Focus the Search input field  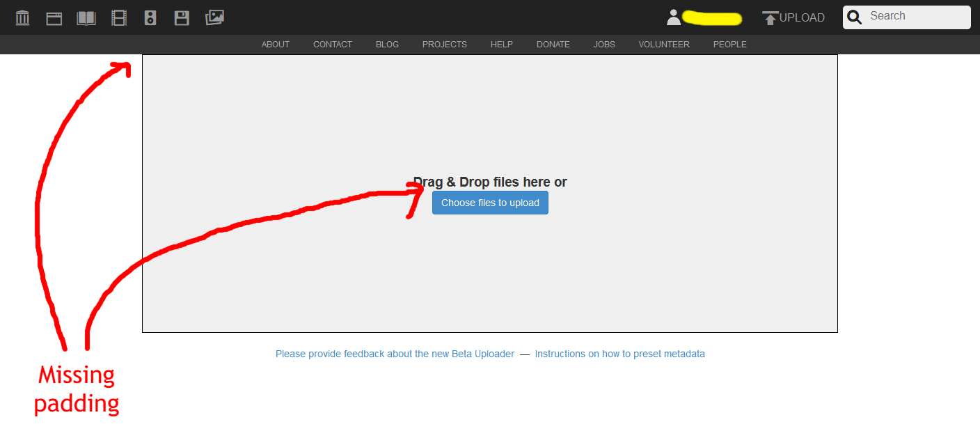click(907, 17)
